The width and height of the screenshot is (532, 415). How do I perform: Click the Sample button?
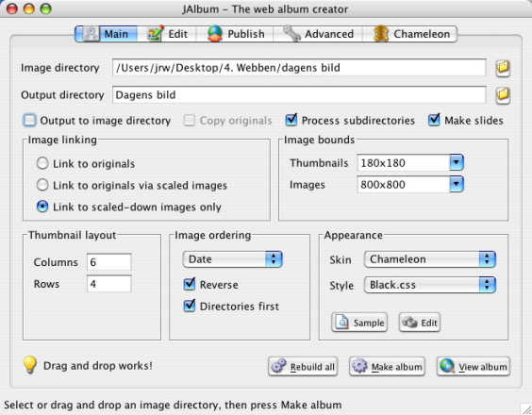coord(359,323)
